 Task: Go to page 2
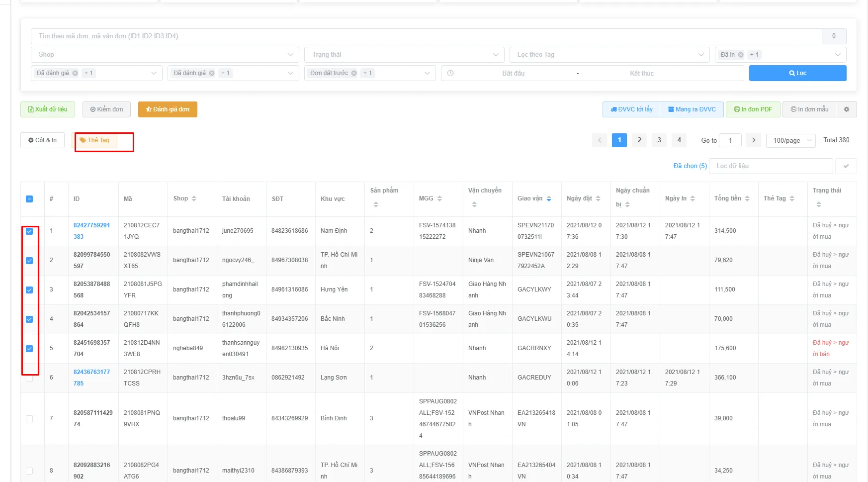point(639,140)
